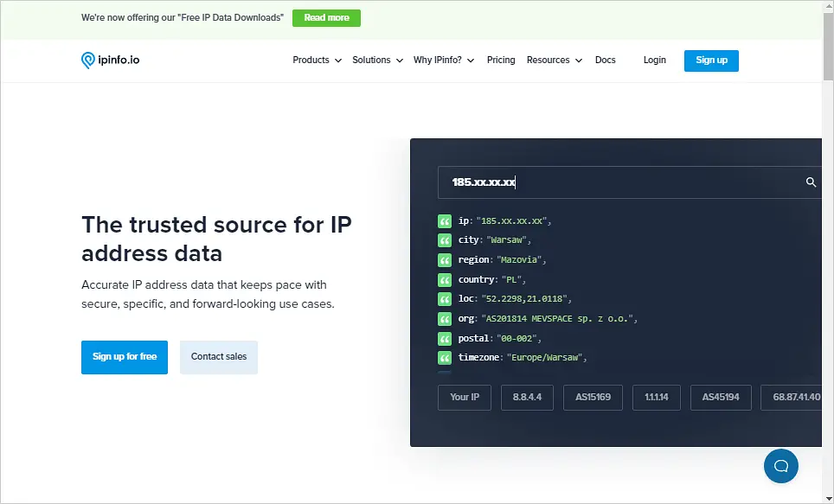The image size is (834, 504).
Task: Click the quote icon beside ip row
Action: pos(445,221)
